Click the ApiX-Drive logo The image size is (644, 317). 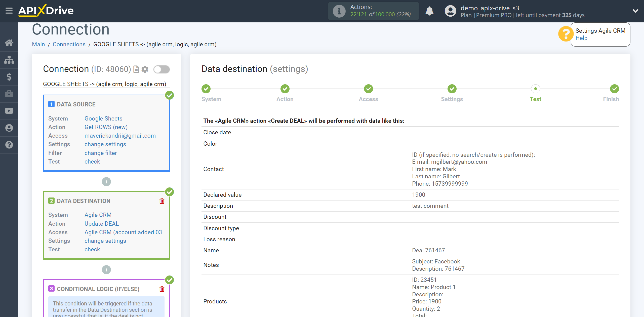click(x=46, y=11)
